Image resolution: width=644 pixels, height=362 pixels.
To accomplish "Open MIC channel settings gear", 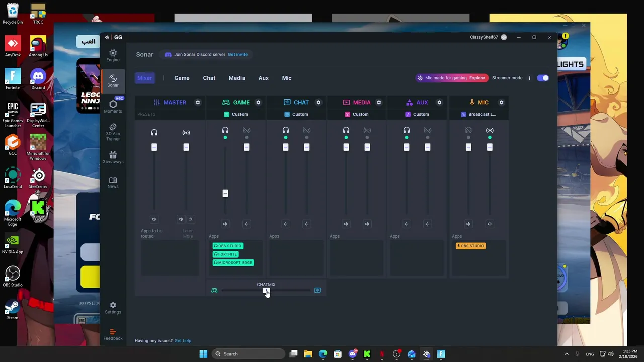I will (x=501, y=102).
